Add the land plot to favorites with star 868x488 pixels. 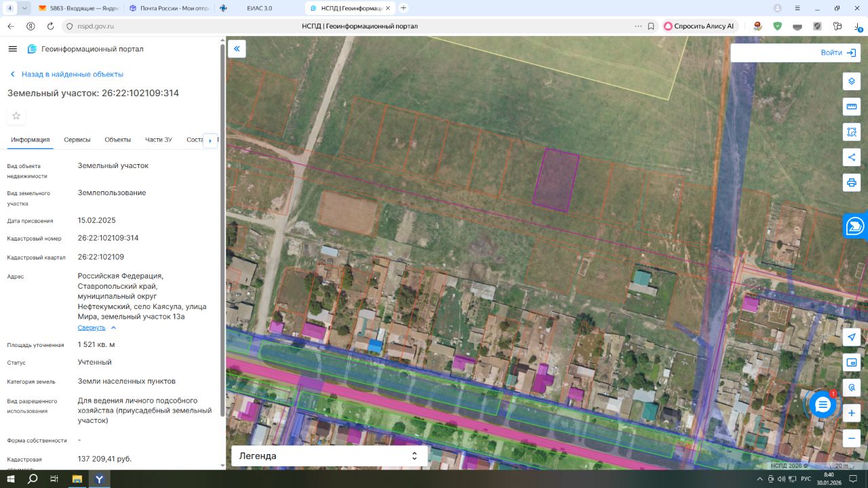16,116
